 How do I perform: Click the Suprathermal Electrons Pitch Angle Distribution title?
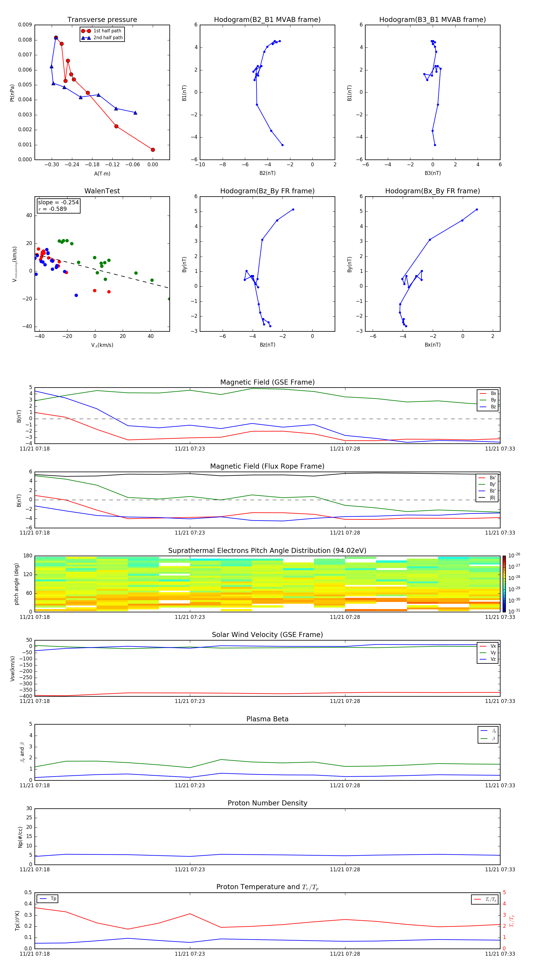(x=267, y=551)
